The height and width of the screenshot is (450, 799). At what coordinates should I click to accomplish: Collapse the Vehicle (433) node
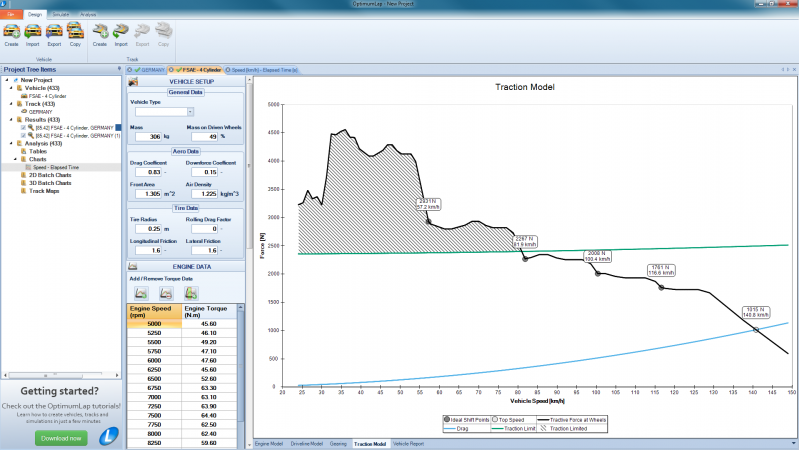[11, 88]
